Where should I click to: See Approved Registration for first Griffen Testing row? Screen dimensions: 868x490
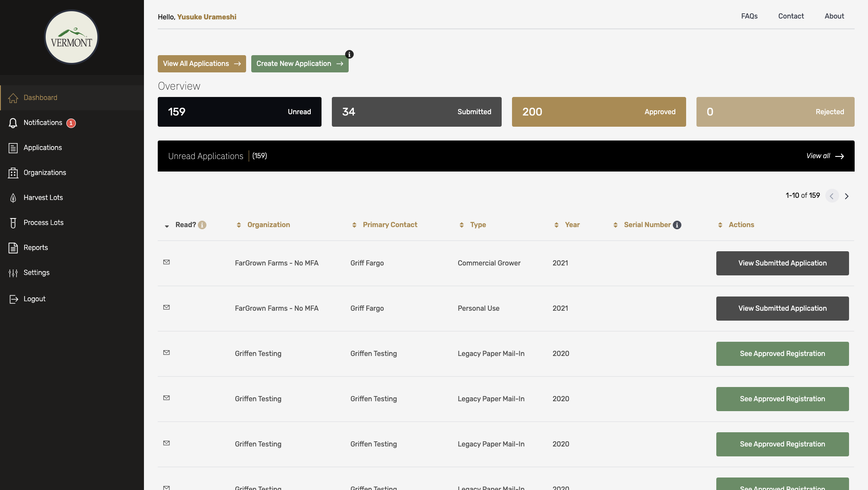pos(782,354)
